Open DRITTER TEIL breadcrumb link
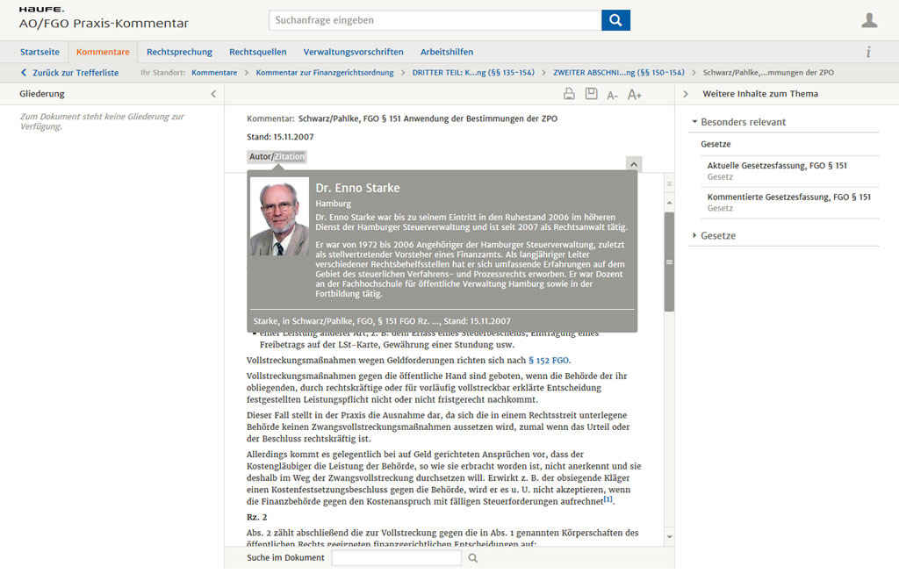This screenshot has height=588, width=899. point(473,73)
